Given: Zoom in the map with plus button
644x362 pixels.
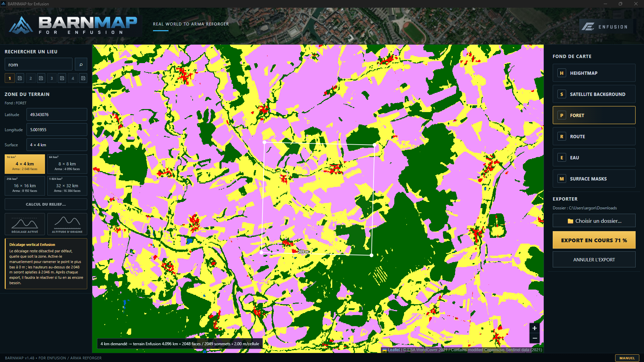Looking at the screenshot, I should tap(535, 328).
